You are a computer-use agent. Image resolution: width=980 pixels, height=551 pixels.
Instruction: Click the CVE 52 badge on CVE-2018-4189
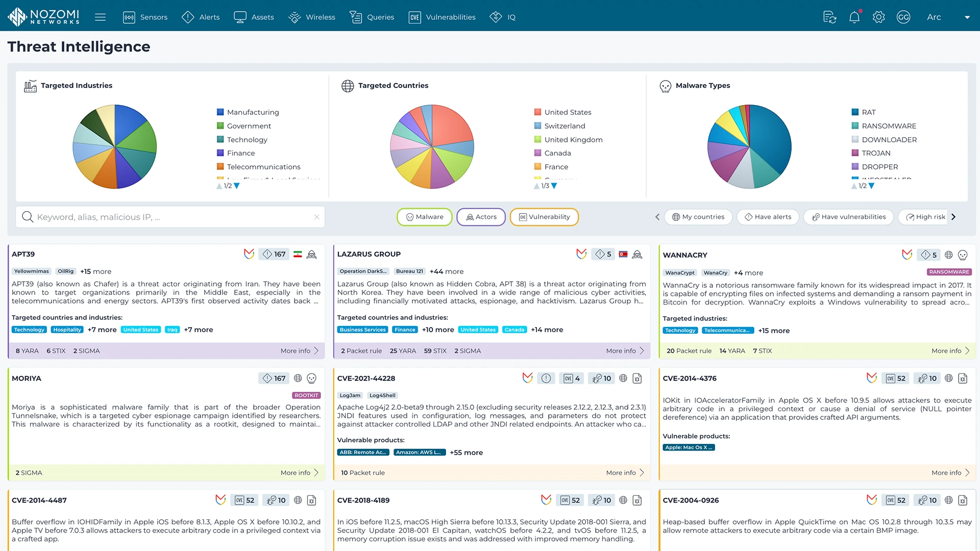tap(570, 500)
